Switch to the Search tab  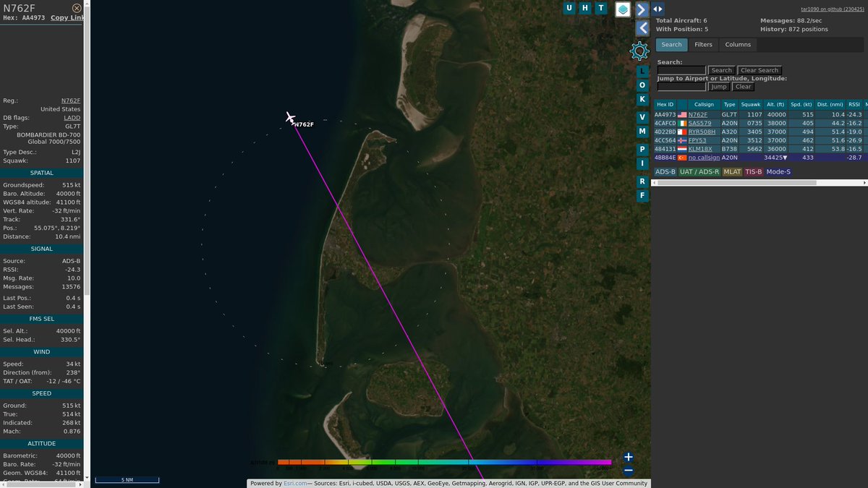(x=671, y=45)
